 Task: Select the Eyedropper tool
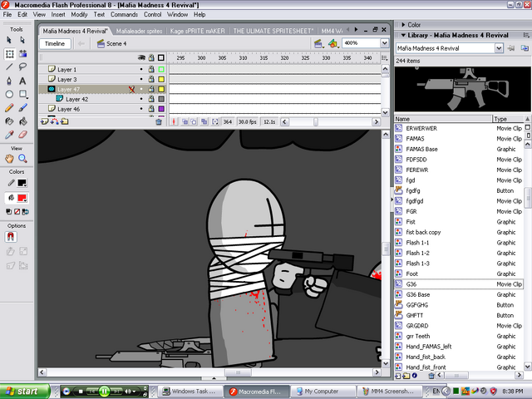point(9,135)
